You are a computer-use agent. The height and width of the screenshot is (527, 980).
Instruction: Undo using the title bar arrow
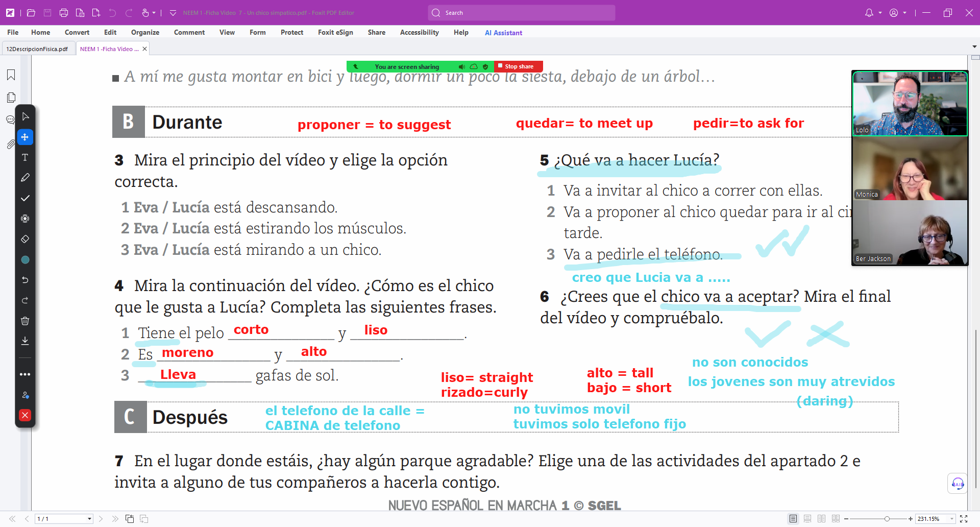(x=112, y=13)
